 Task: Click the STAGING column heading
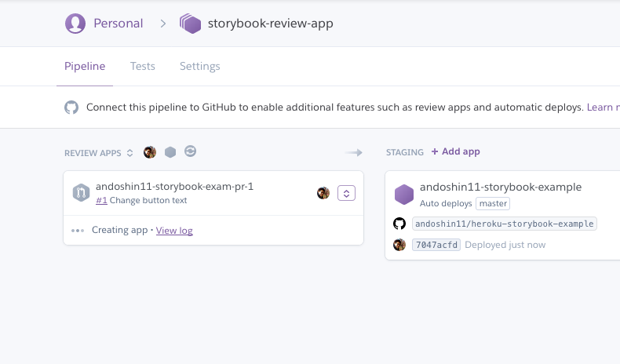click(404, 152)
